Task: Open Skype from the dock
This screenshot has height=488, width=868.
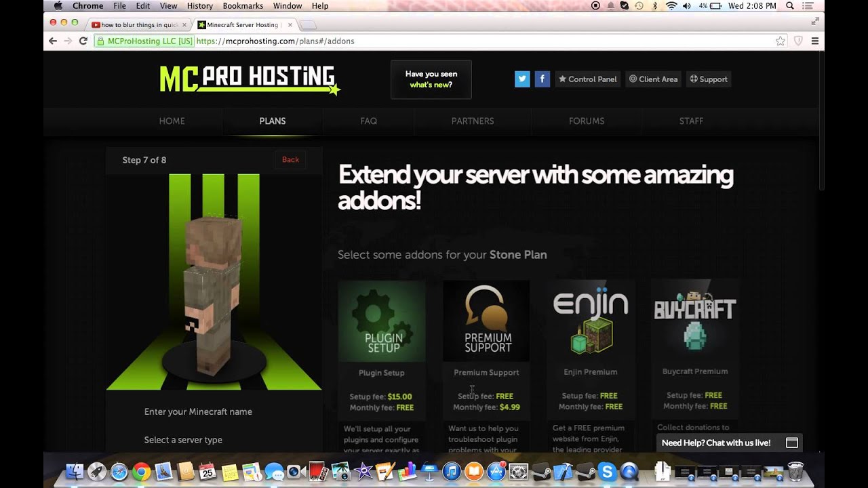Action: coord(607,472)
